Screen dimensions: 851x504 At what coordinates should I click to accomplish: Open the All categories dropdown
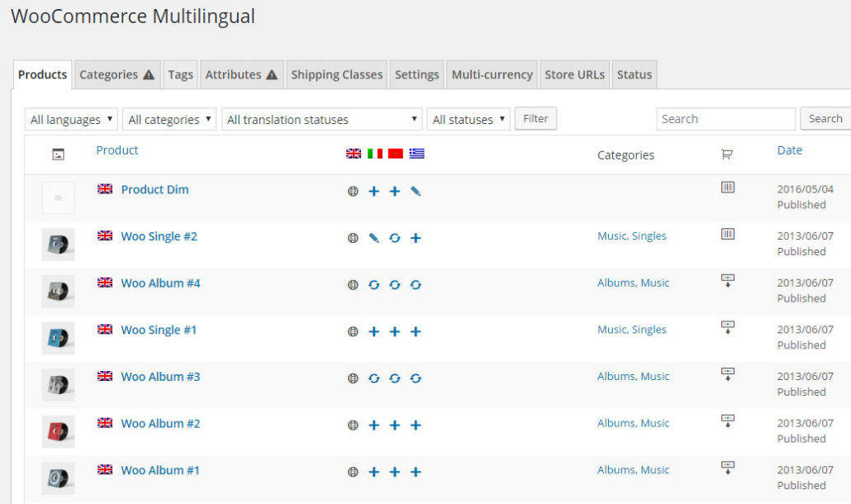[x=169, y=119]
